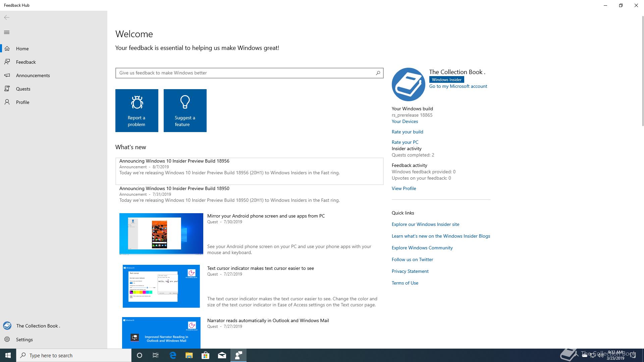Open Narrator reads automatically quest title
Viewport: 644px width, 362px height.
[x=268, y=321]
